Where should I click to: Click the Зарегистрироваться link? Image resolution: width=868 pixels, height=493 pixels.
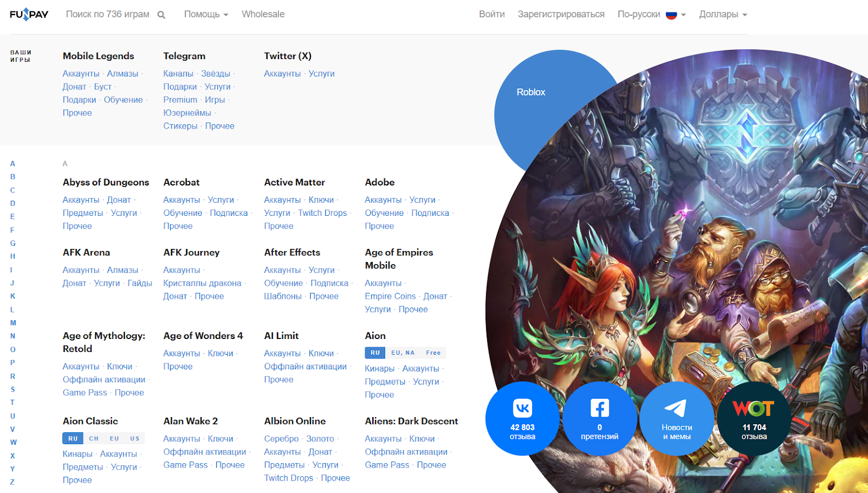tap(561, 14)
